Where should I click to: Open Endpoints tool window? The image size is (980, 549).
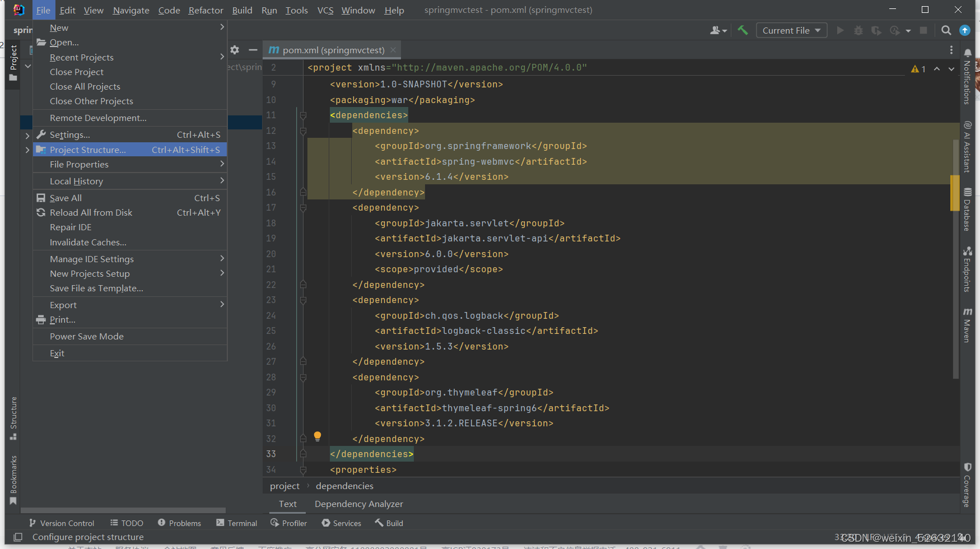click(x=967, y=269)
